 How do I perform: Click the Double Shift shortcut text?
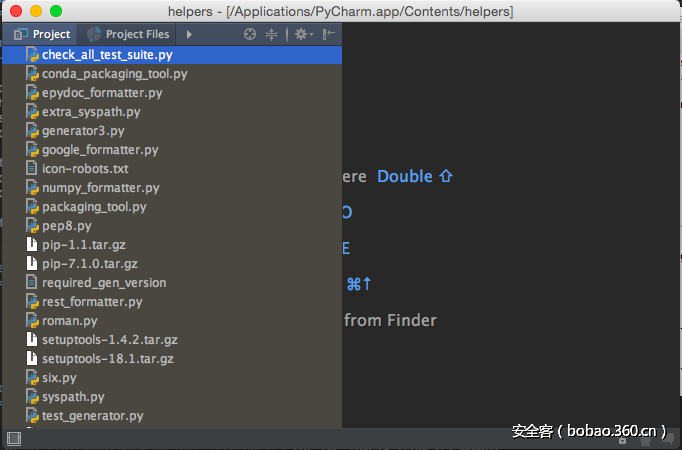coord(415,177)
